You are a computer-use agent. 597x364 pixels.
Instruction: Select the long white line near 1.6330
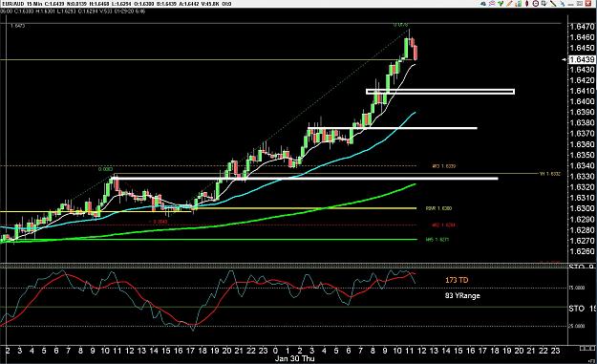(305, 179)
